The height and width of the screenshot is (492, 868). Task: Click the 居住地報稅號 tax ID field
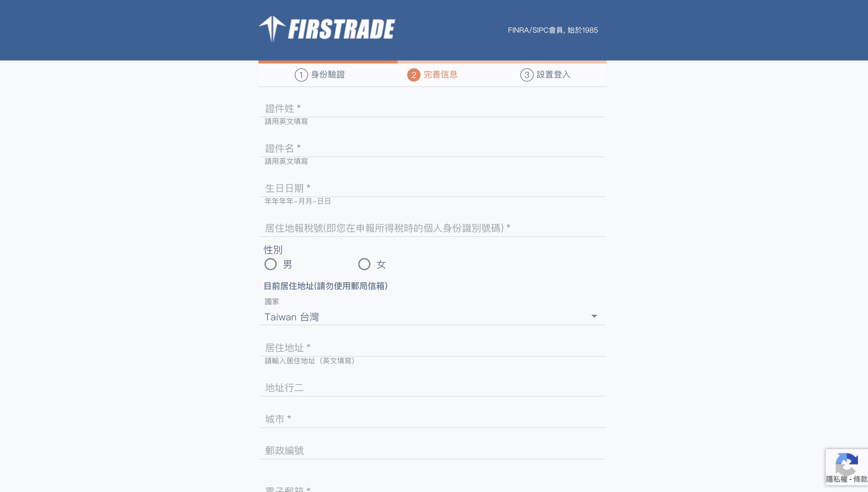pos(432,228)
